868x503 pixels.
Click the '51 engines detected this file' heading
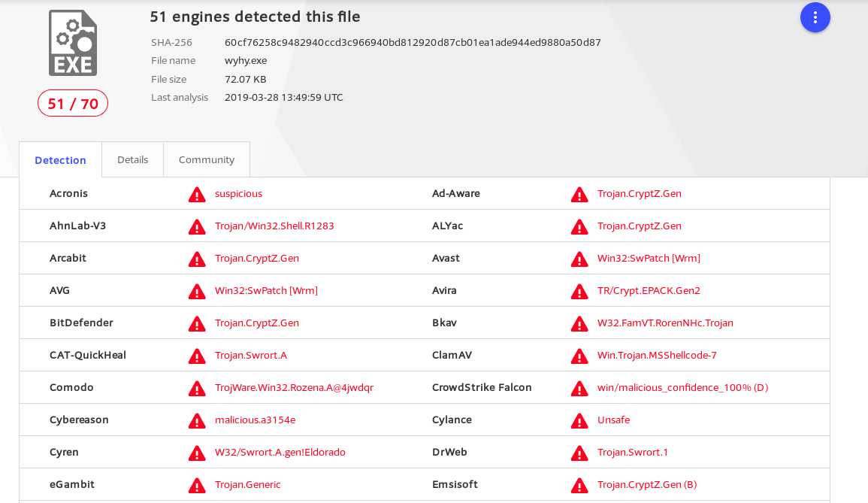pyautogui.click(x=256, y=17)
